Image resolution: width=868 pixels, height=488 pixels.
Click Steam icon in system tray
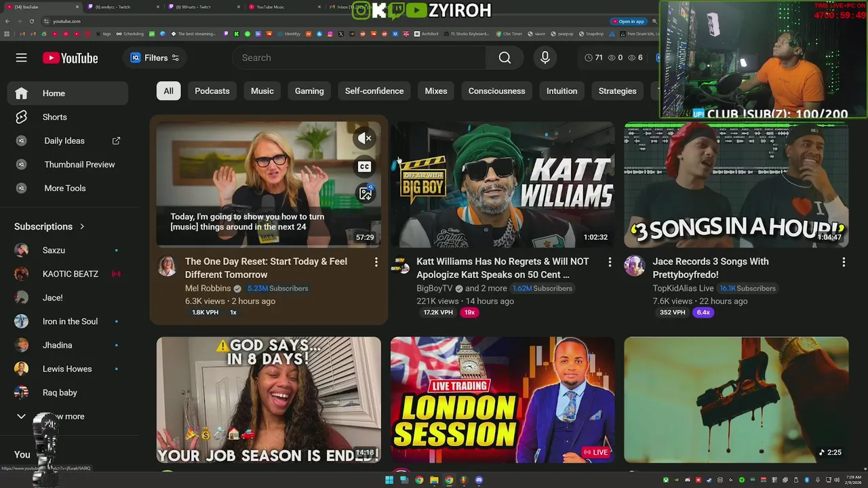pos(708,480)
